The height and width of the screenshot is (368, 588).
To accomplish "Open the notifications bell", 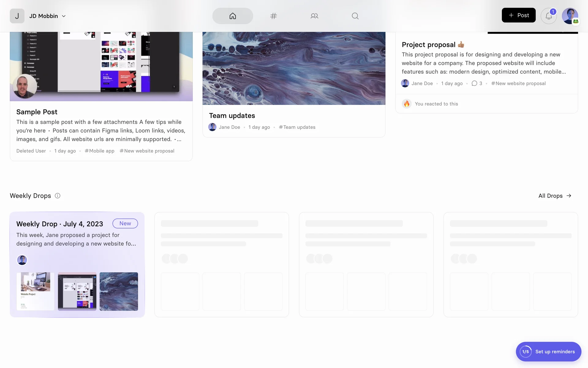I will (x=548, y=16).
